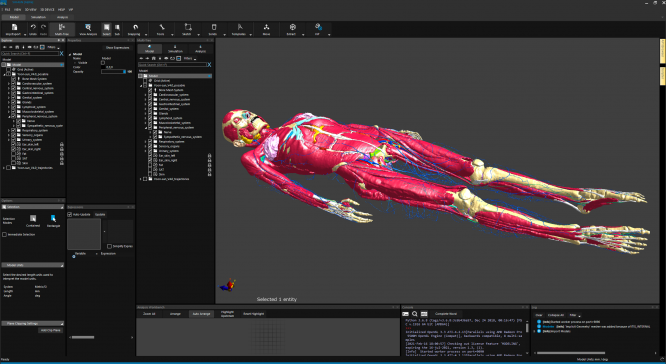Click the Templates toolbar icon
The height and width of the screenshot is (364, 666).
click(x=240, y=27)
